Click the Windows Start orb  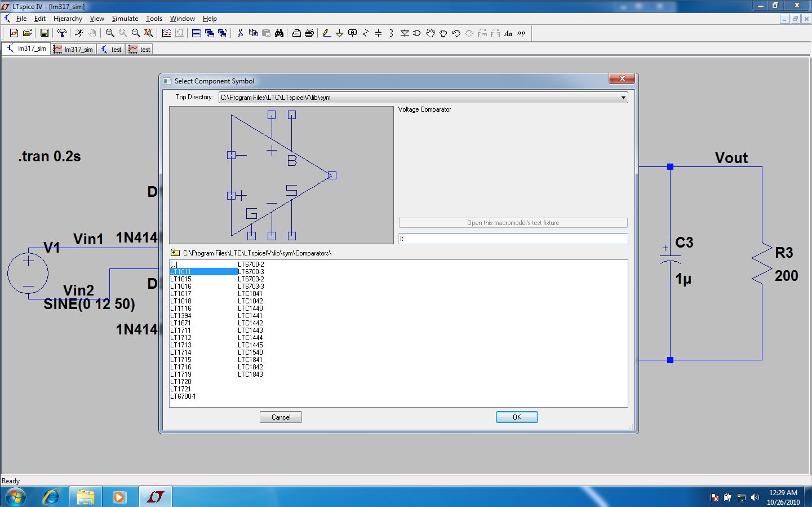tap(16, 497)
